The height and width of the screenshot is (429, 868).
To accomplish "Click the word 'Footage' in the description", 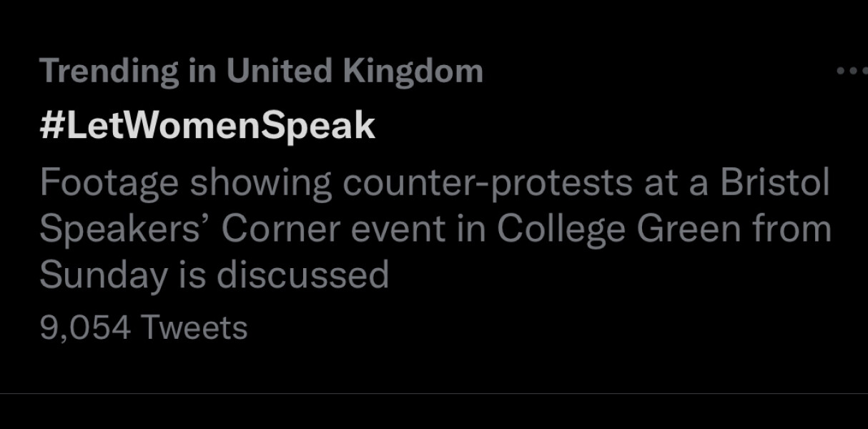I will 109,183.
